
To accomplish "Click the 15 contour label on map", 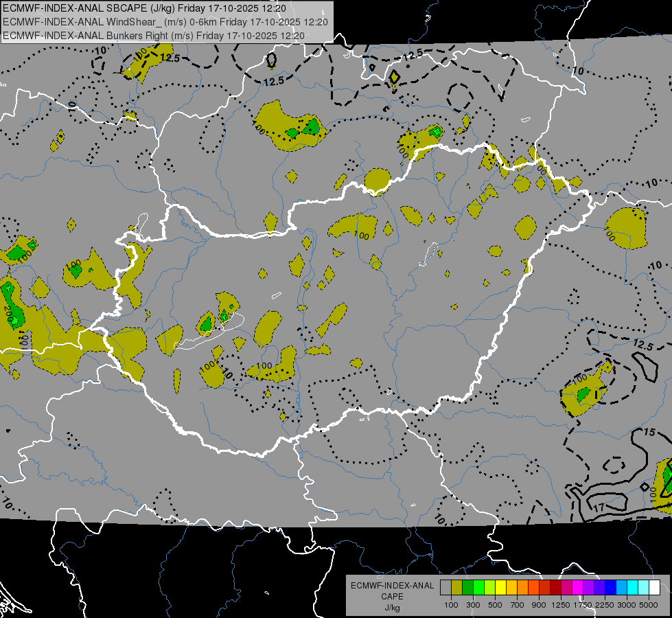I will click(650, 432).
